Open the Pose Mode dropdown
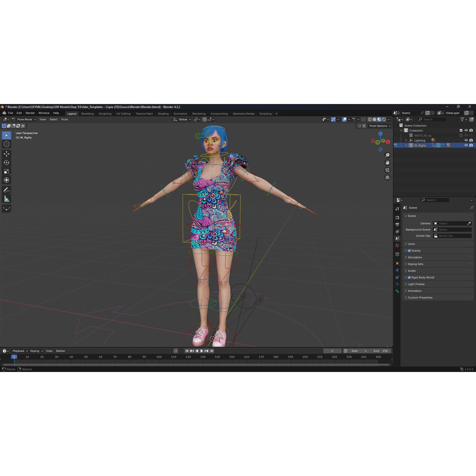 click(24, 119)
